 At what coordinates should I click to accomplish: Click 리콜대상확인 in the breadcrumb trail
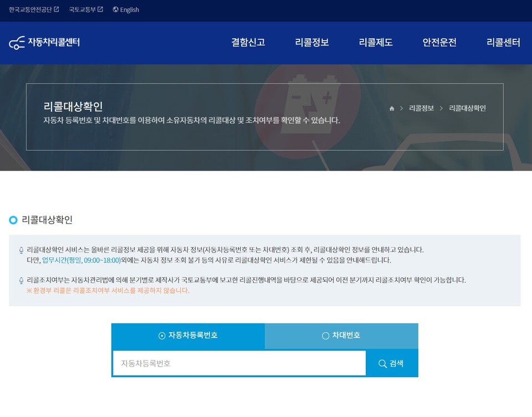[467, 109]
